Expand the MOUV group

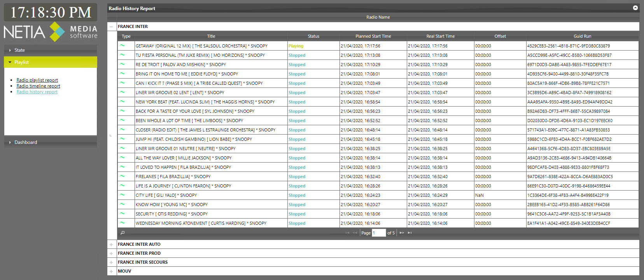[x=111, y=271]
